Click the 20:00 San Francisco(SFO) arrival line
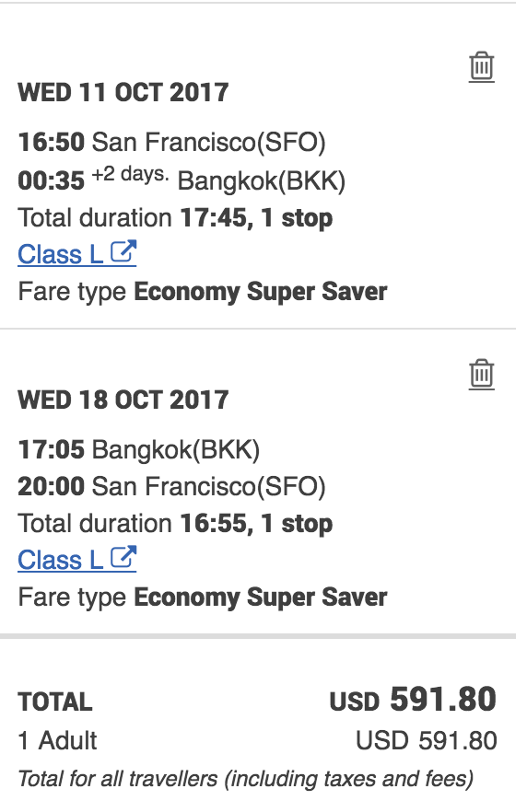The width and height of the screenshot is (527, 812). [171, 486]
